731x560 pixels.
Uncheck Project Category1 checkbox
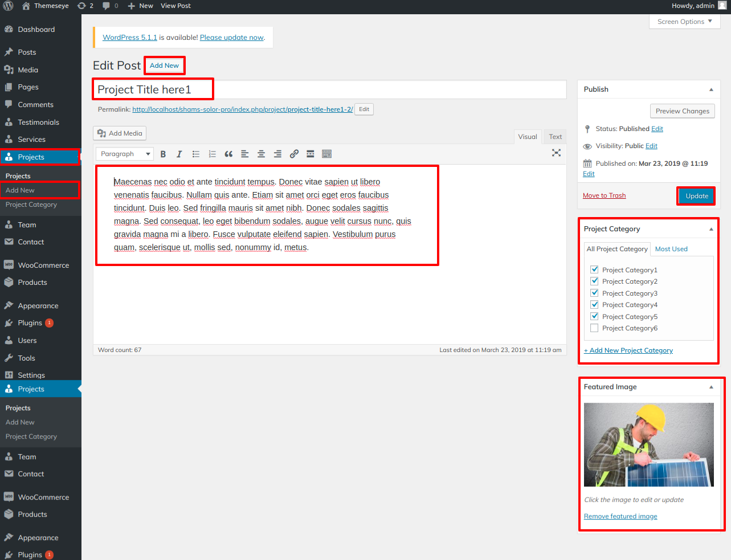(594, 269)
